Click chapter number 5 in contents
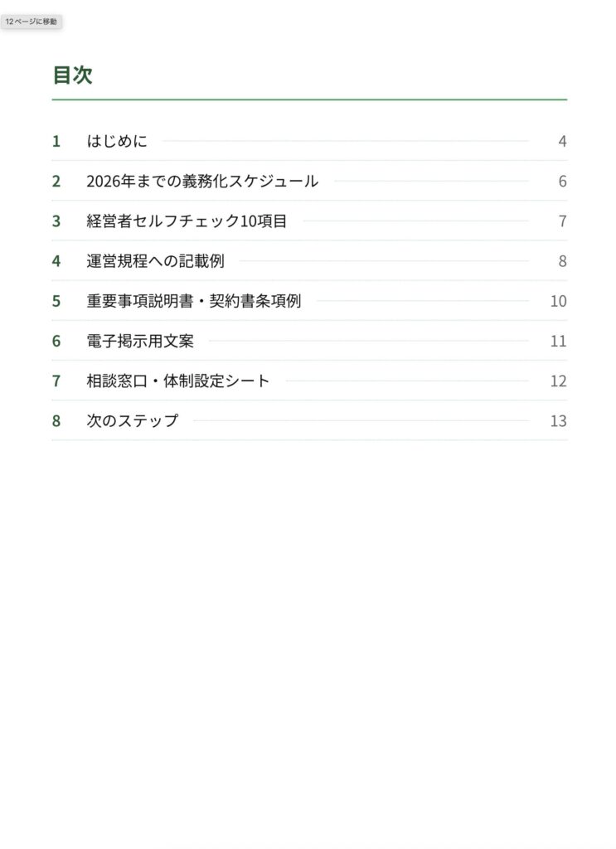Image resolution: width=616 pixels, height=849 pixels. pyautogui.click(x=56, y=301)
